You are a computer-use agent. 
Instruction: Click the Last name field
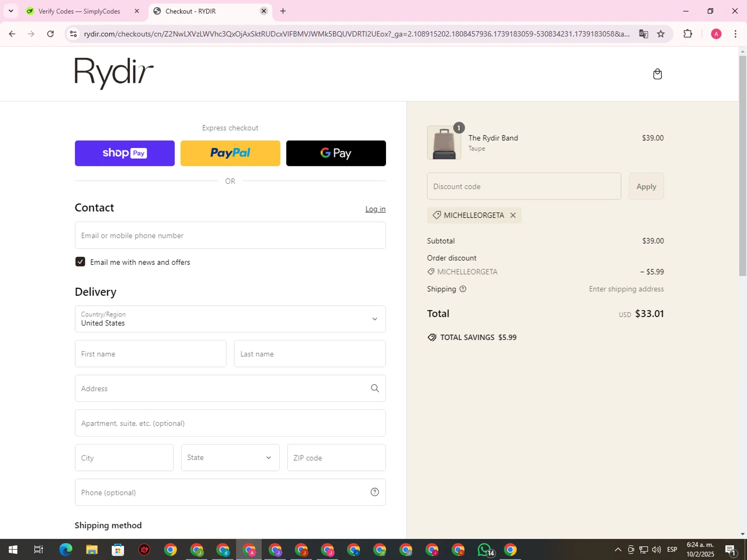[x=310, y=354]
